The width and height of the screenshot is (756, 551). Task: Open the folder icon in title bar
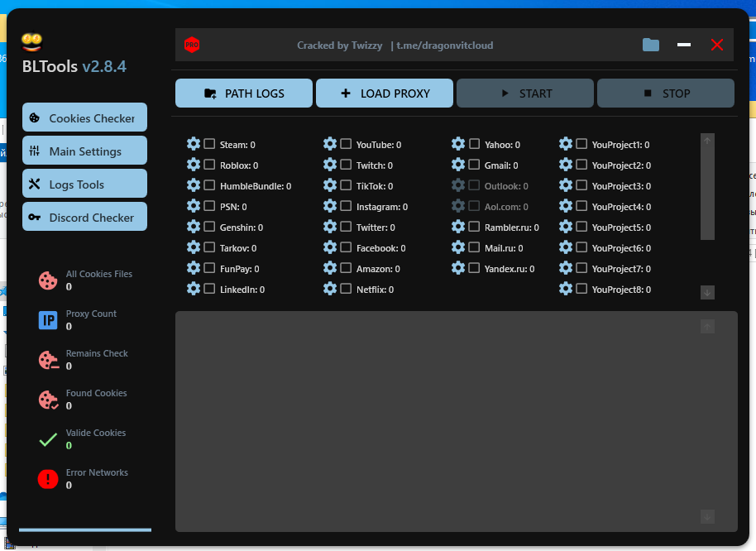tap(651, 45)
